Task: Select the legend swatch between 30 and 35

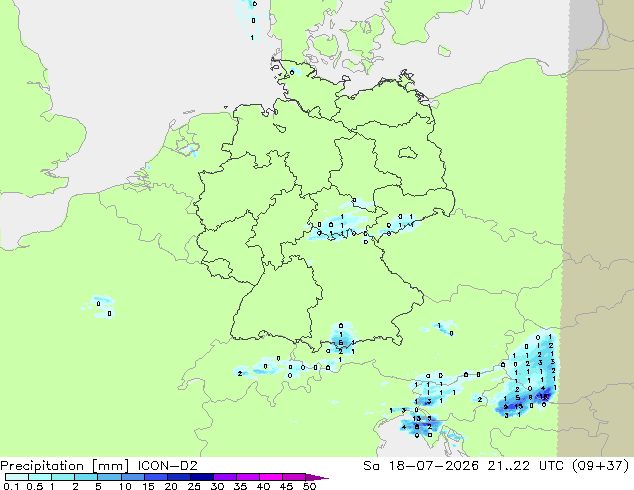Action: pyautogui.click(x=225, y=477)
